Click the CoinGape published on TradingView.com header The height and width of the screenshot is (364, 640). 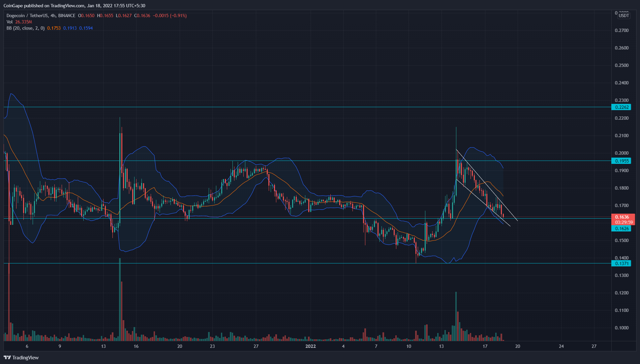coord(74,6)
